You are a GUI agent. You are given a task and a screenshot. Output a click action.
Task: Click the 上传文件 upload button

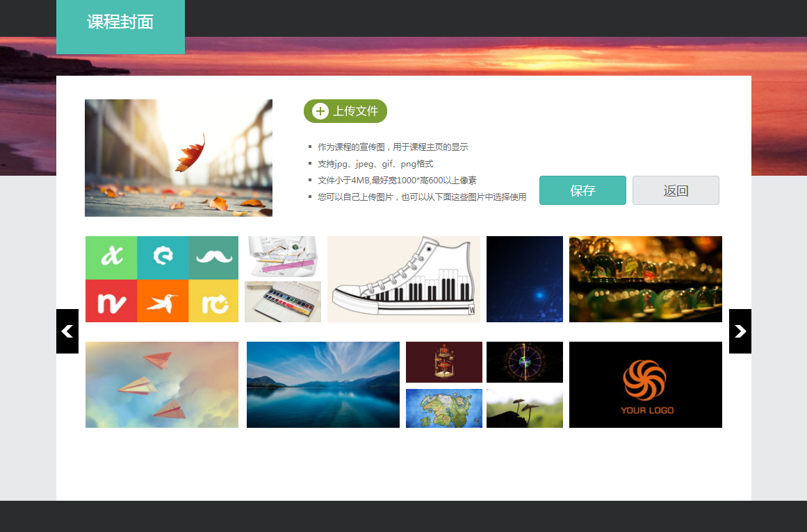(x=345, y=111)
